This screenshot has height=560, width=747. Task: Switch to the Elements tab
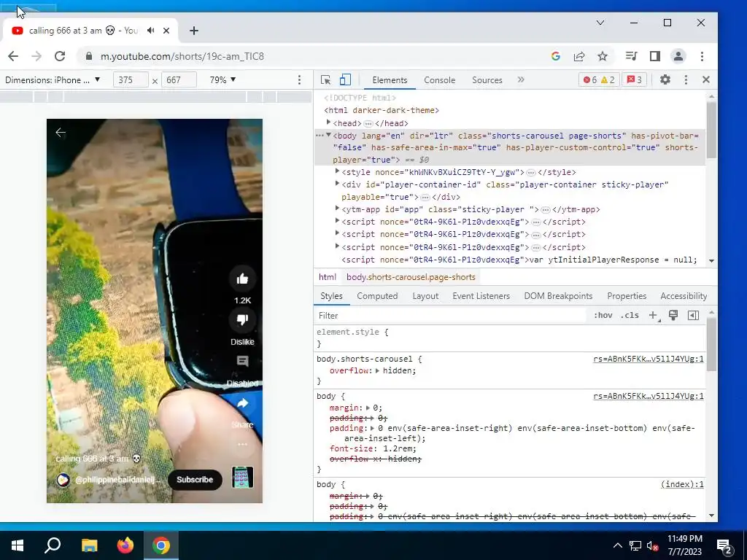click(390, 80)
